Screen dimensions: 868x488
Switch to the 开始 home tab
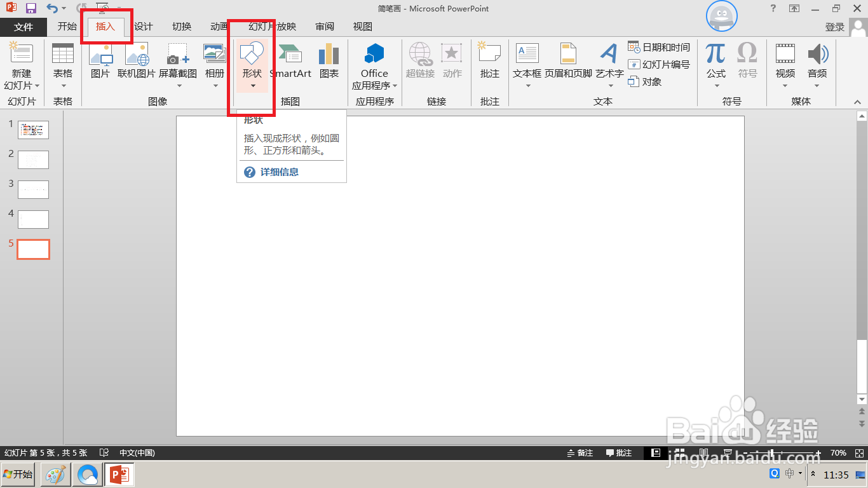(67, 27)
